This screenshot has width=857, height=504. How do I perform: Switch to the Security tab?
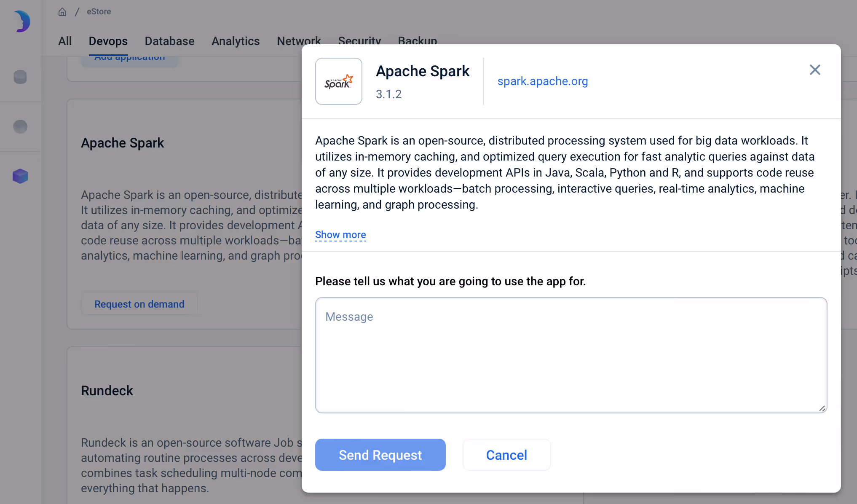click(359, 41)
